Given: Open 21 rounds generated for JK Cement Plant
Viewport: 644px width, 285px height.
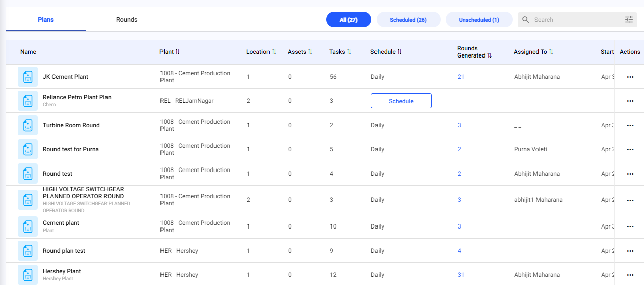Looking at the screenshot, I should tap(461, 77).
